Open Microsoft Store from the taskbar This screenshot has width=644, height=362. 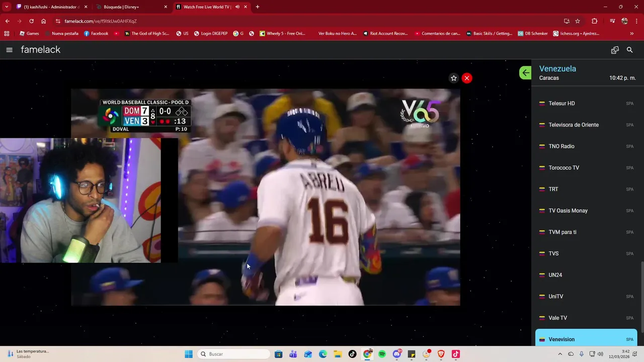pos(278,354)
